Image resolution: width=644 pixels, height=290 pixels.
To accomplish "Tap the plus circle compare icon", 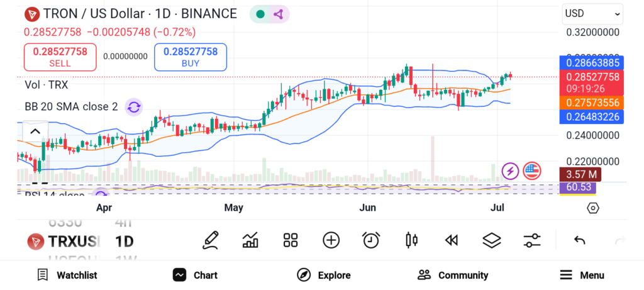I will click(x=331, y=240).
